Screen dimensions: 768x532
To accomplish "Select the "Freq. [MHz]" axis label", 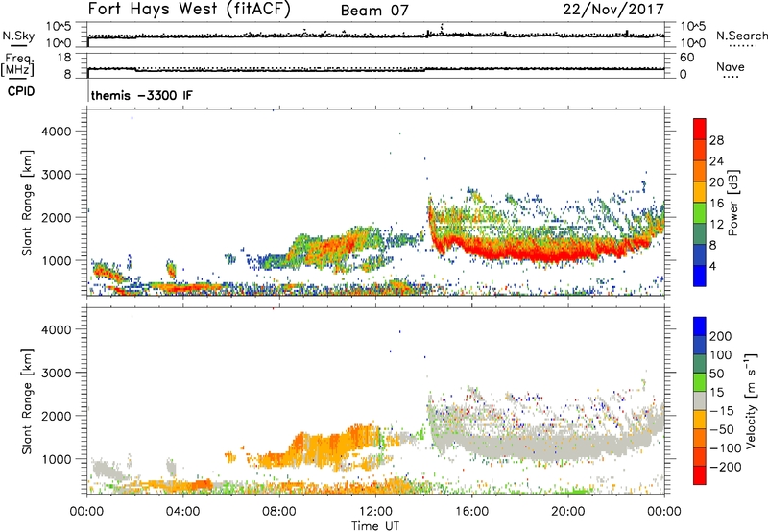I will click(x=17, y=64).
